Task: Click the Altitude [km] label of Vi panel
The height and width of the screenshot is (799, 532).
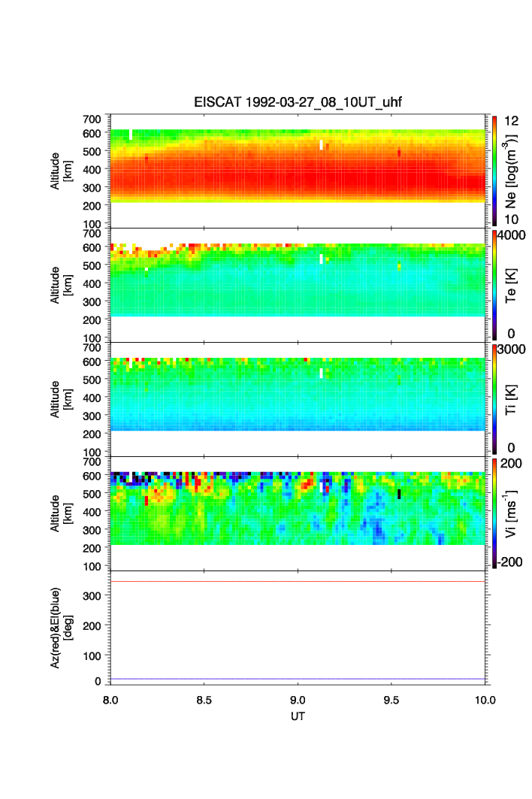Action: tap(61, 513)
